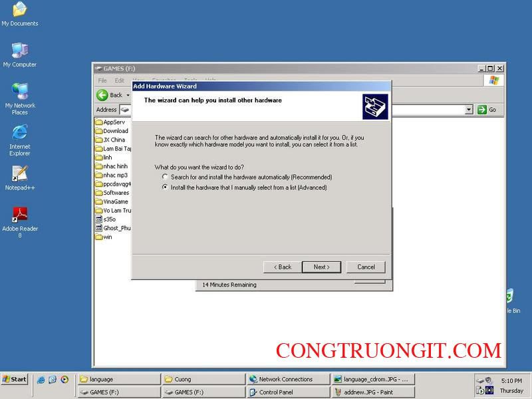Viewport: 532px width, 399px height.
Task: Open My Network Places desktop icon
Action: (x=20, y=98)
